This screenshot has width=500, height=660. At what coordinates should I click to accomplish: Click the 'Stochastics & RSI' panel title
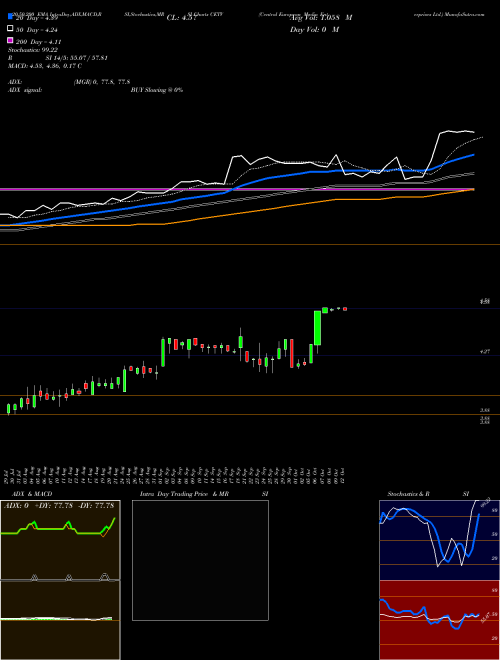pyautogui.click(x=428, y=494)
